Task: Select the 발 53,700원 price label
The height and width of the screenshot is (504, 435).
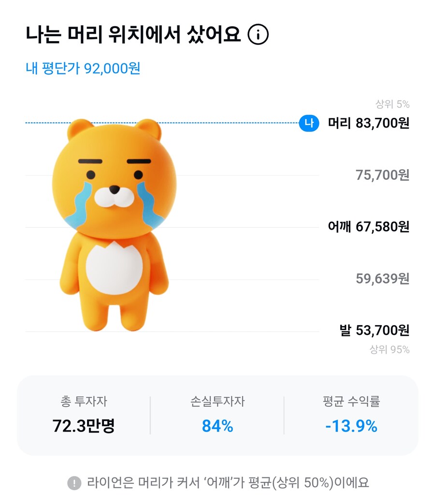Action: (374, 330)
